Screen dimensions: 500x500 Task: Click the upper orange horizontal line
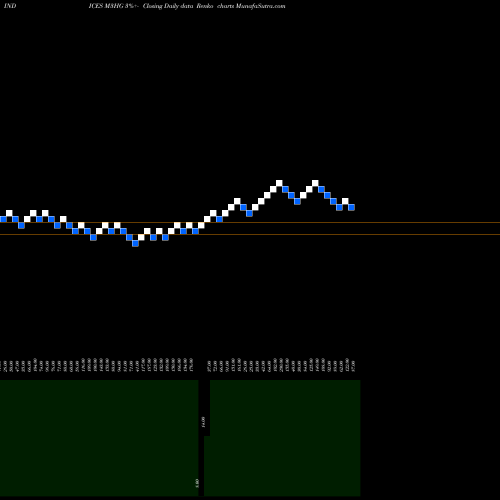(250, 222)
